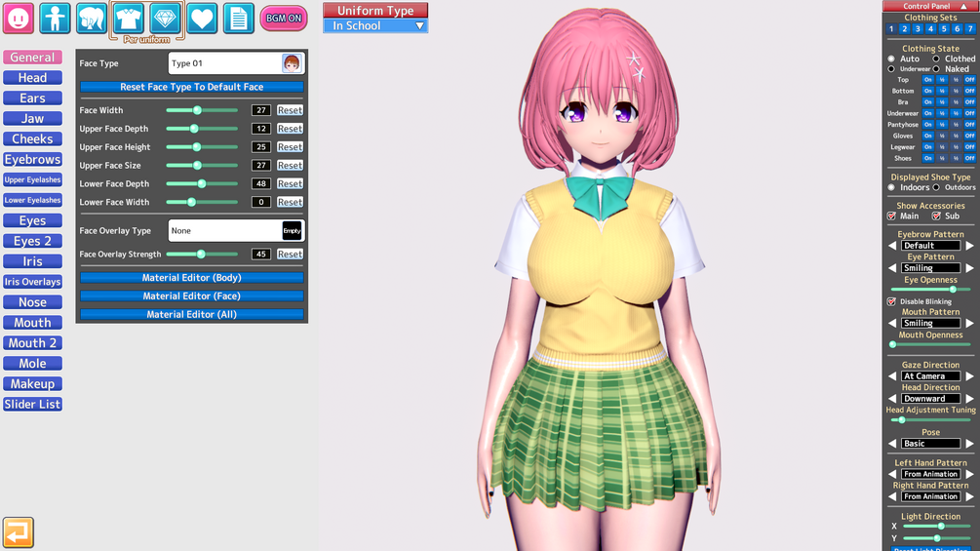Switch to the Iris Overlays tab
The height and width of the screenshot is (551, 980).
pos(32,282)
